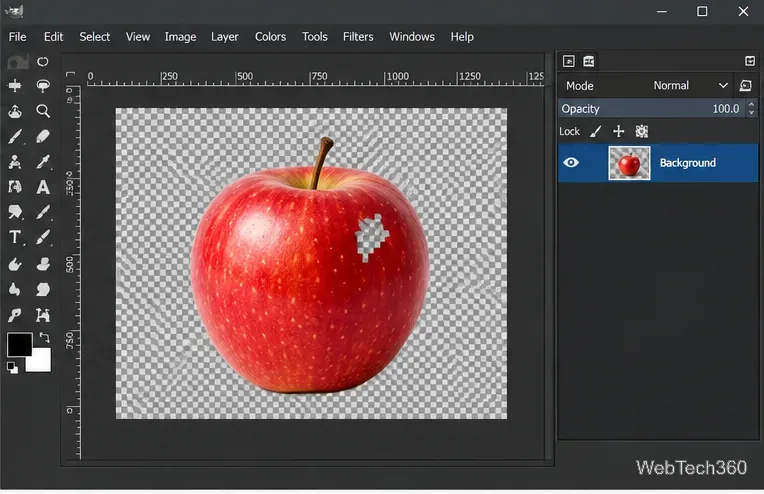Select the Dodge tool beside the H-shaped icon
This screenshot has width=764, height=494.
point(15,315)
